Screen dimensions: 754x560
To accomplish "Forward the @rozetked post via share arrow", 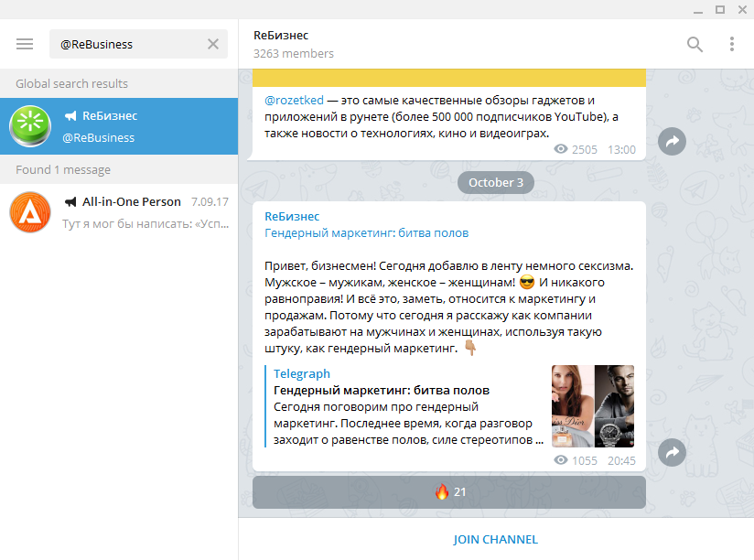I will [673, 141].
